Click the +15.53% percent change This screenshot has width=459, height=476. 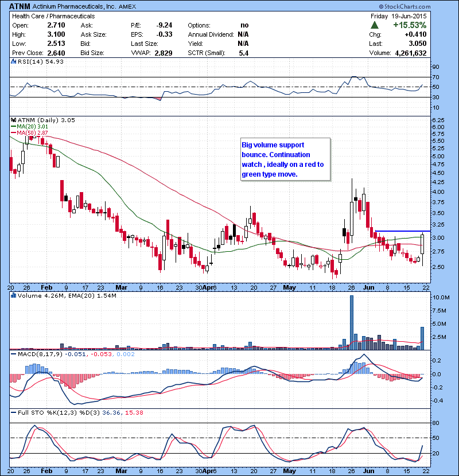[410, 25]
